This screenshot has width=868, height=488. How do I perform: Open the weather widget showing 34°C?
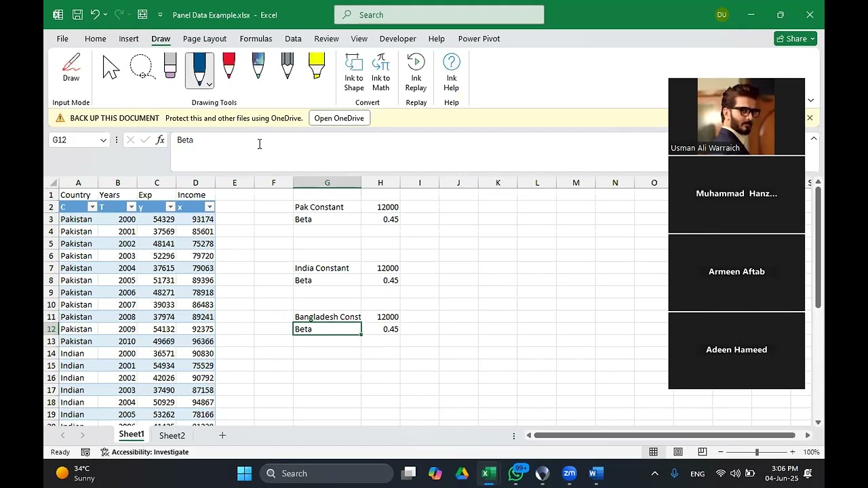(x=75, y=473)
